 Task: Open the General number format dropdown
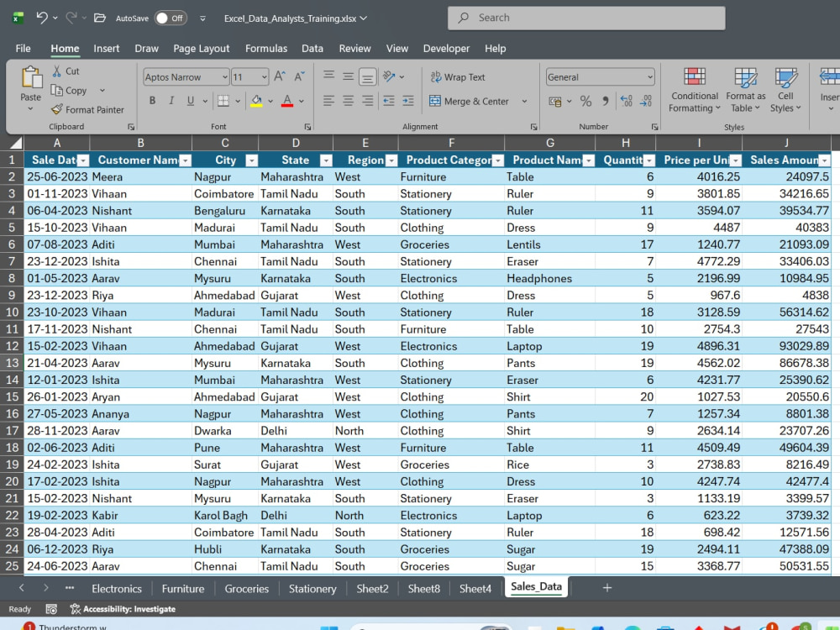649,77
